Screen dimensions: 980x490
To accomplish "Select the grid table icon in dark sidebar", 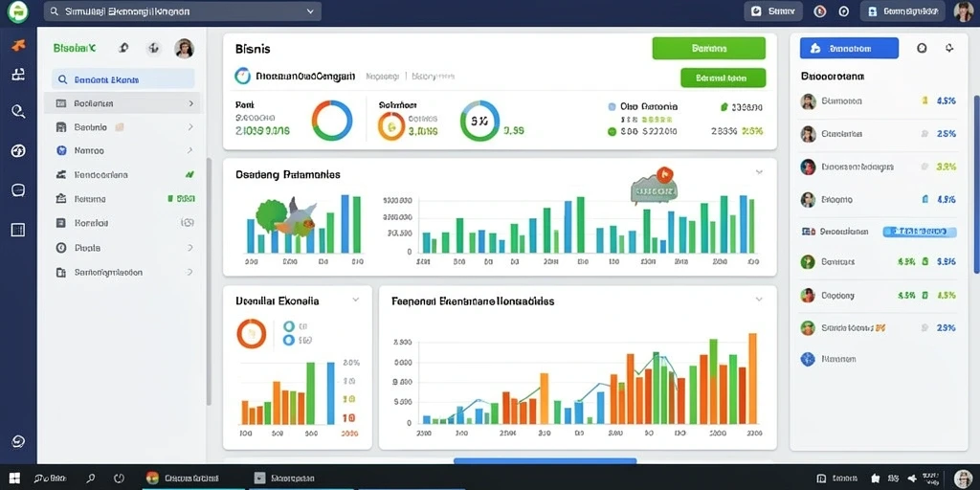I will click(18, 230).
